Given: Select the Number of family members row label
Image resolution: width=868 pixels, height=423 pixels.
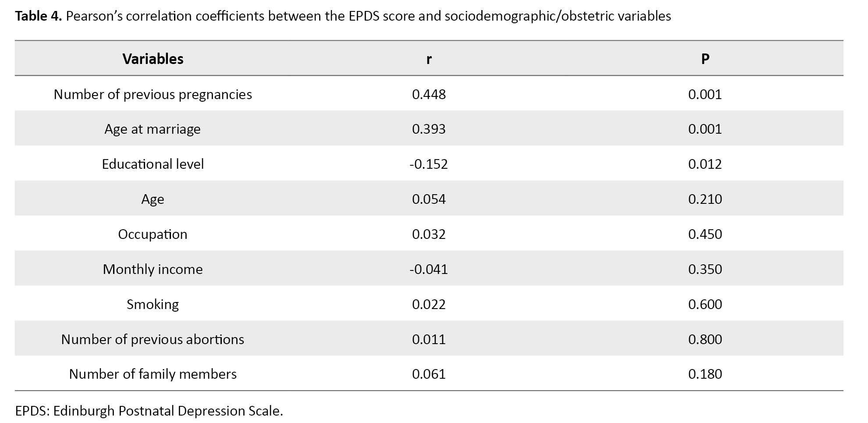Looking at the screenshot, I should click(153, 374).
